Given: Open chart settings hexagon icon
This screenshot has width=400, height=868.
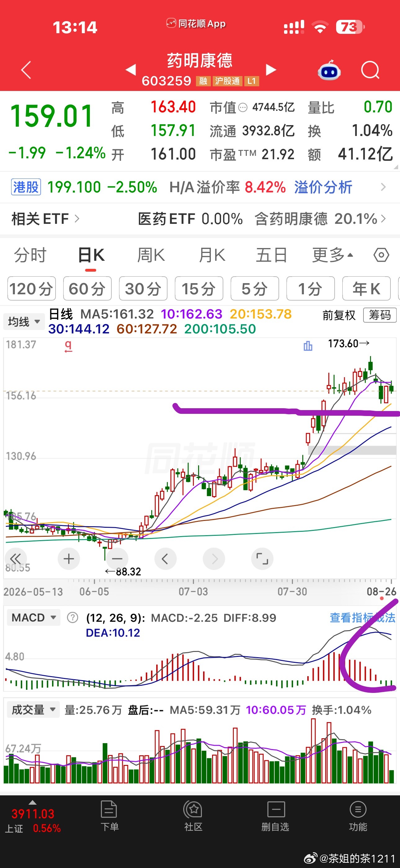Looking at the screenshot, I should click(x=381, y=255).
